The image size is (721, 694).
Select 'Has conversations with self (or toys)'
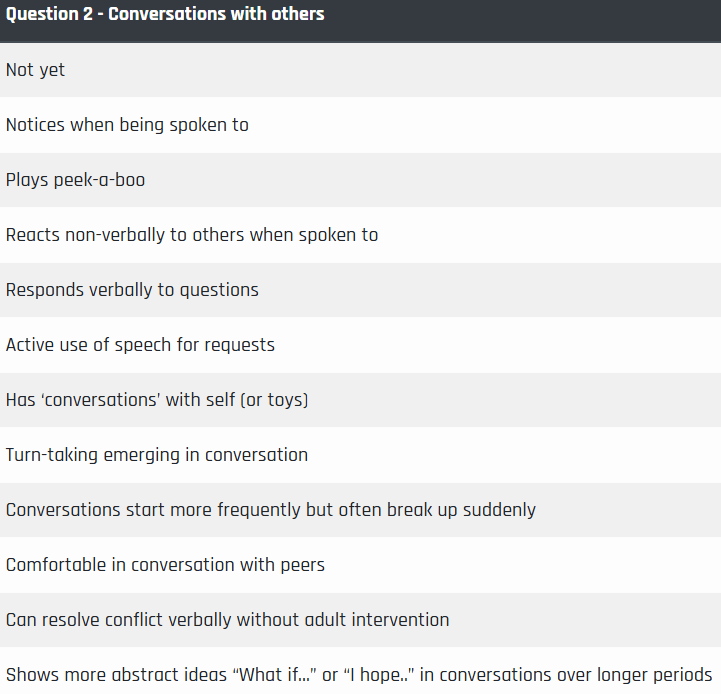360,400
